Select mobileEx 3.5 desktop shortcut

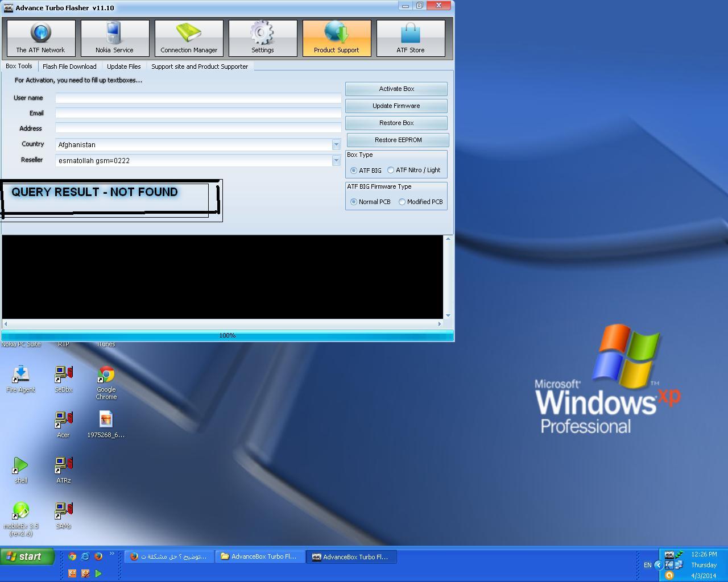pos(21,519)
